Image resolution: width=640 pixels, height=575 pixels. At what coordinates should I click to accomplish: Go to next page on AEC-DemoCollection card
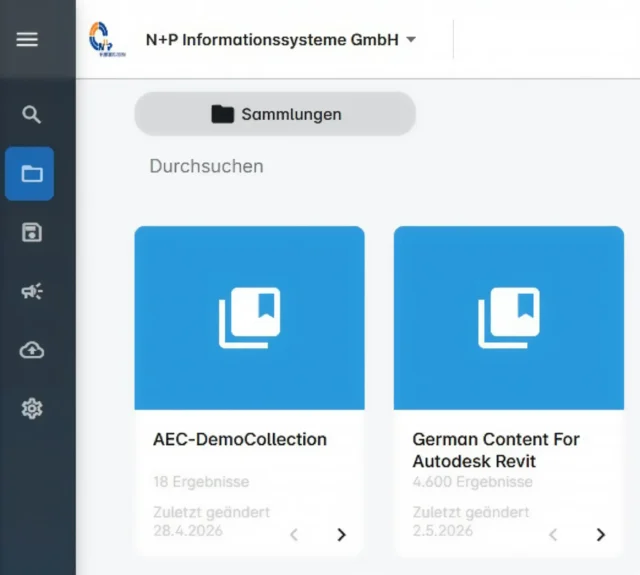342,534
